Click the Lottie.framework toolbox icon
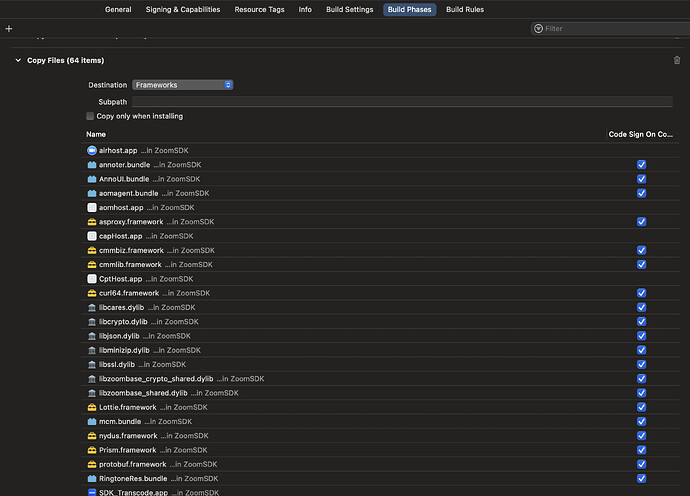 (x=92, y=408)
